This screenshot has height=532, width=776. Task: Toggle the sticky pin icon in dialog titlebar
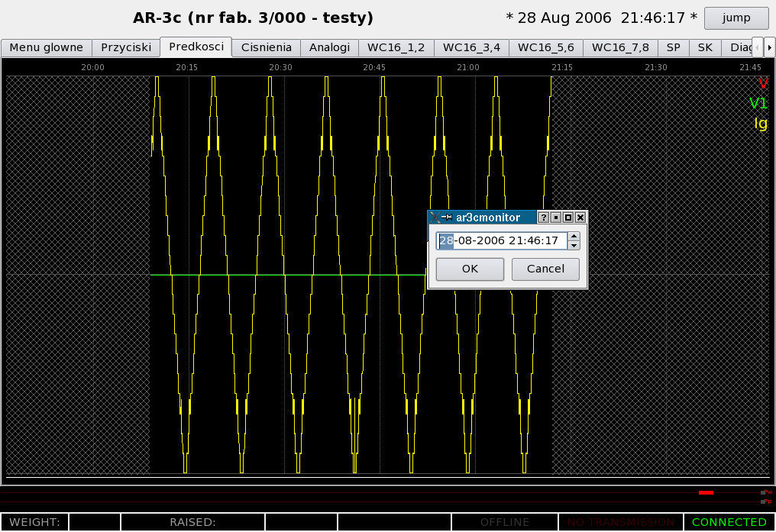point(447,217)
